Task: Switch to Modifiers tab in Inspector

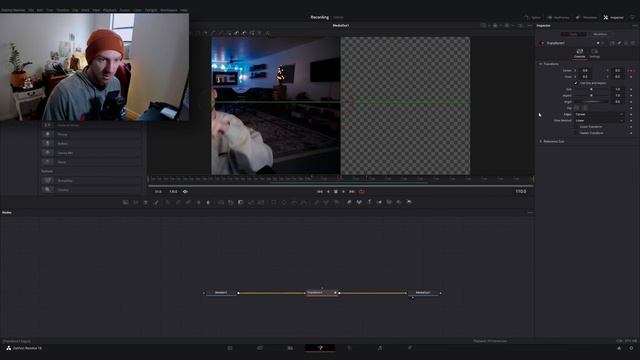Action: pyautogui.click(x=600, y=34)
